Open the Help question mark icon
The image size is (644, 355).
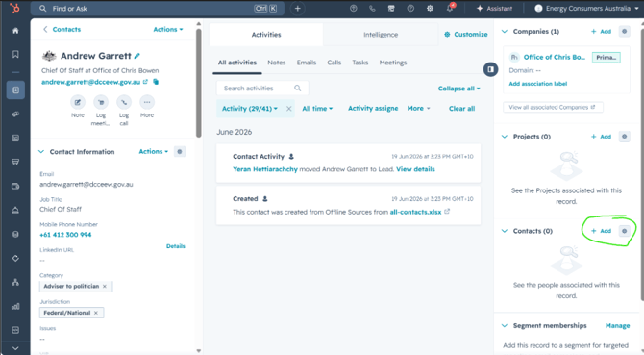click(x=410, y=9)
